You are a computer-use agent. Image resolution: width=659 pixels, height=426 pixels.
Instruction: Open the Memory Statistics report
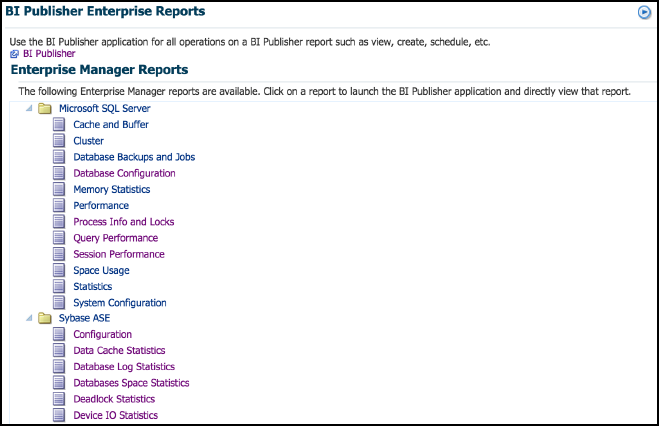[x=112, y=189]
